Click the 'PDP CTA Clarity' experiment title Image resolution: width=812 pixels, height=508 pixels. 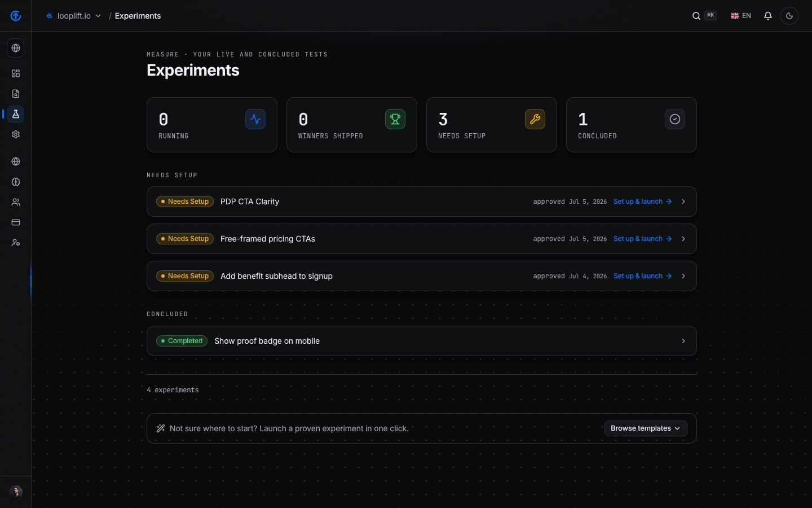[250, 202]
